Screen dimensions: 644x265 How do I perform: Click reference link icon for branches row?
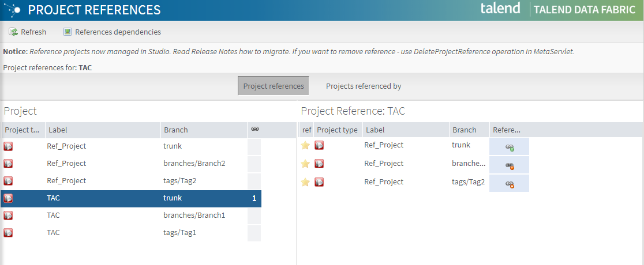point(510,166)
